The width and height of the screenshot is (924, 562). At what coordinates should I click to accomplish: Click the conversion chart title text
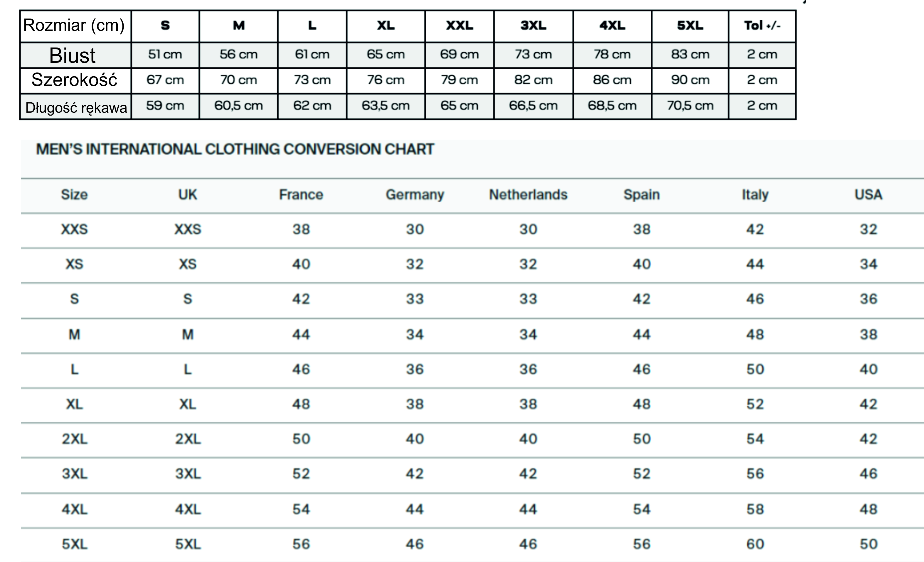(x=235, y=149)
